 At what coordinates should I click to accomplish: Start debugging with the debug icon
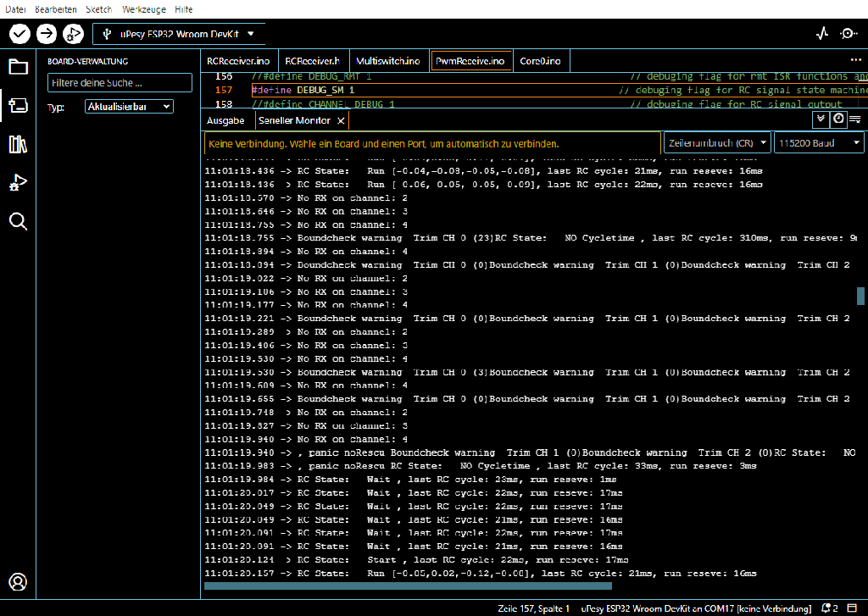tap(73, 34)
